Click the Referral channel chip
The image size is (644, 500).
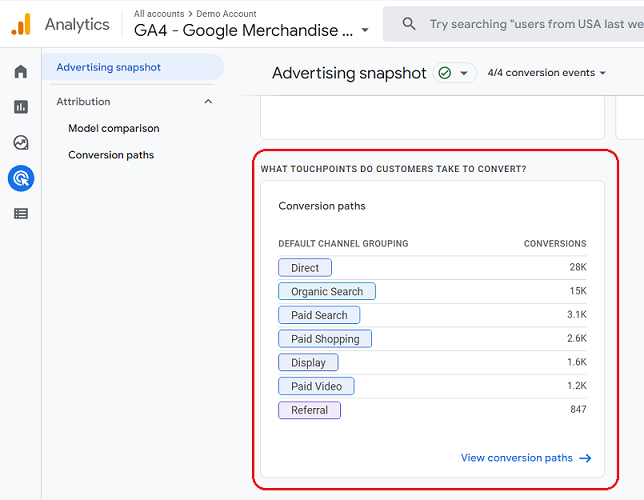point(309,410)
